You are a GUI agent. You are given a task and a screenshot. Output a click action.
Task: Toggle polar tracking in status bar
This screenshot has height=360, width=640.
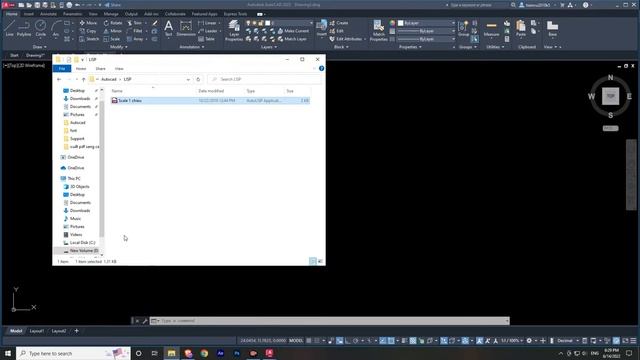point(356,340)
